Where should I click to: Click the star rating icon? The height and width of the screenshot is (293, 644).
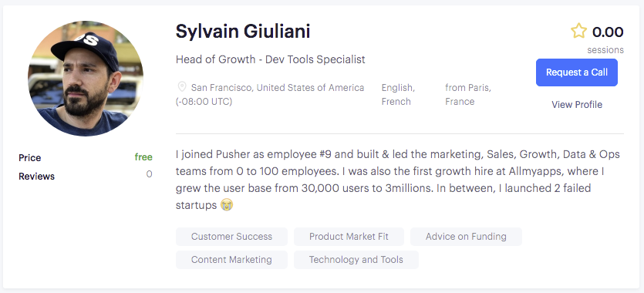[x=578, y=31]
